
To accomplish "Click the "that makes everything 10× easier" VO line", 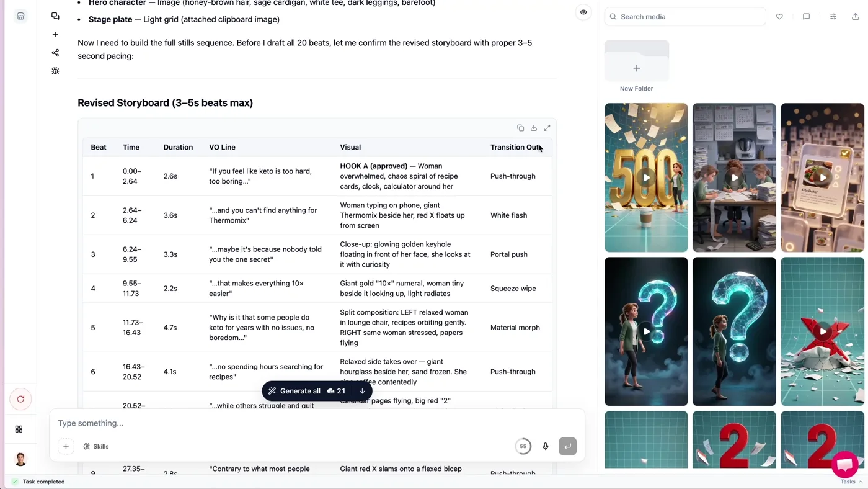I will pyautogui.click(x=256, y=289).
